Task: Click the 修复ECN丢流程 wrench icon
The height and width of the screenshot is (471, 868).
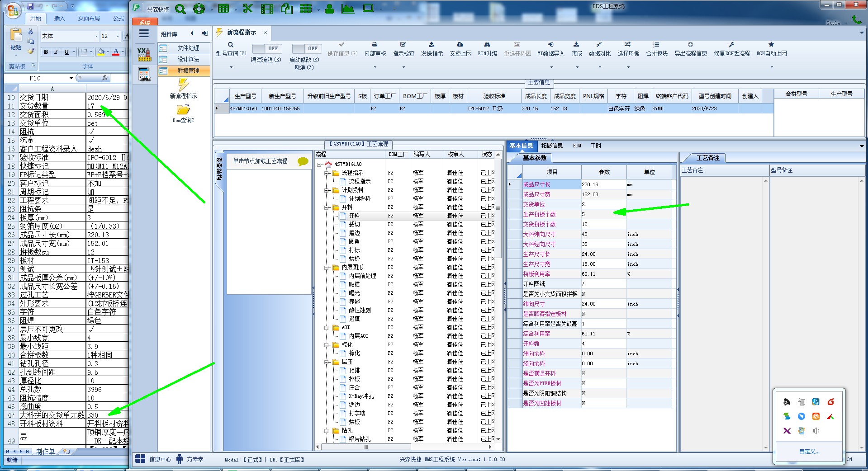Action: tap(731, 45)
